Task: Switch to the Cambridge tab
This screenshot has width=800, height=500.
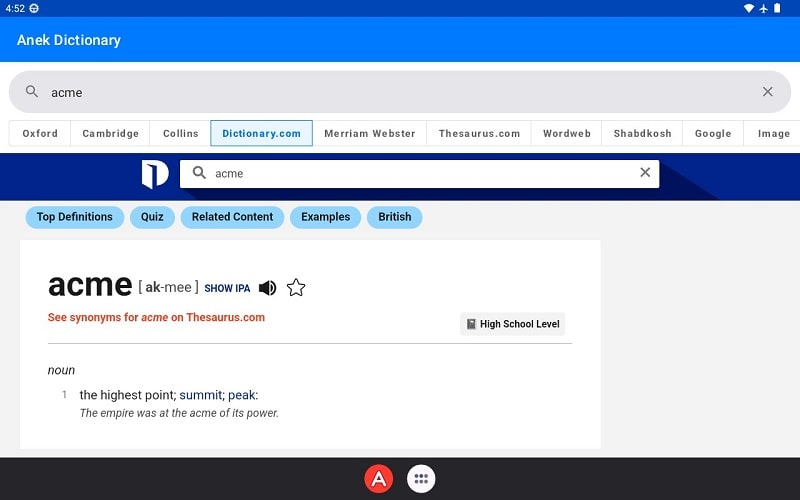Action: 110,133
